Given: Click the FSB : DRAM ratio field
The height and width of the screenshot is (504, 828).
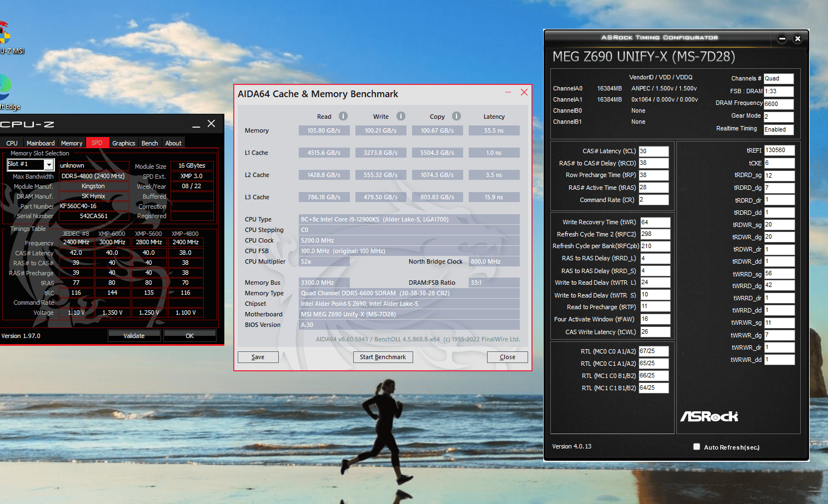Looking at the screenshot, I should (x=779, y=92).
